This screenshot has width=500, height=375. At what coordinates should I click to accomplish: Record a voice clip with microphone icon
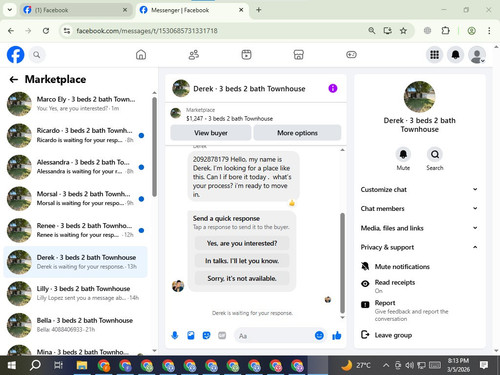point(175,335)
